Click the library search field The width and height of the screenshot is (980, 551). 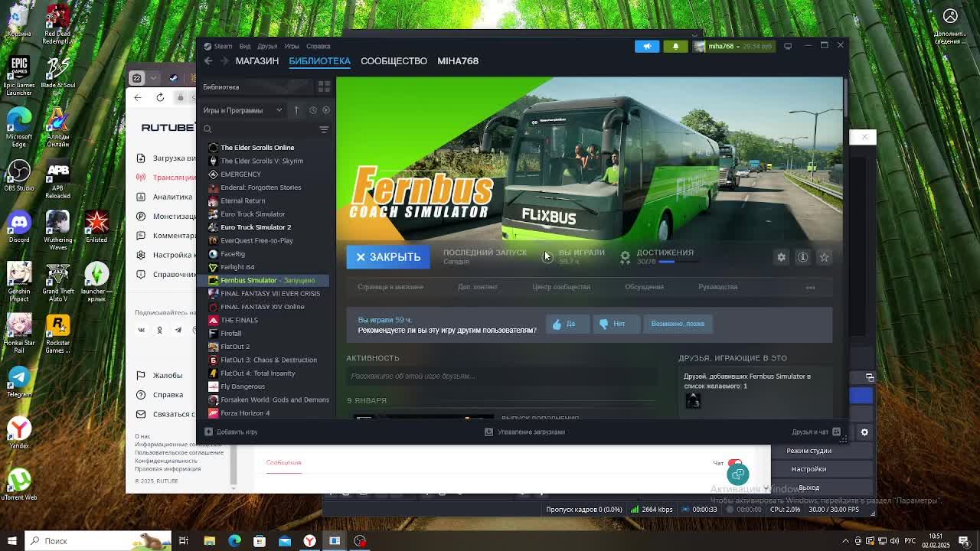pos(258,129)
